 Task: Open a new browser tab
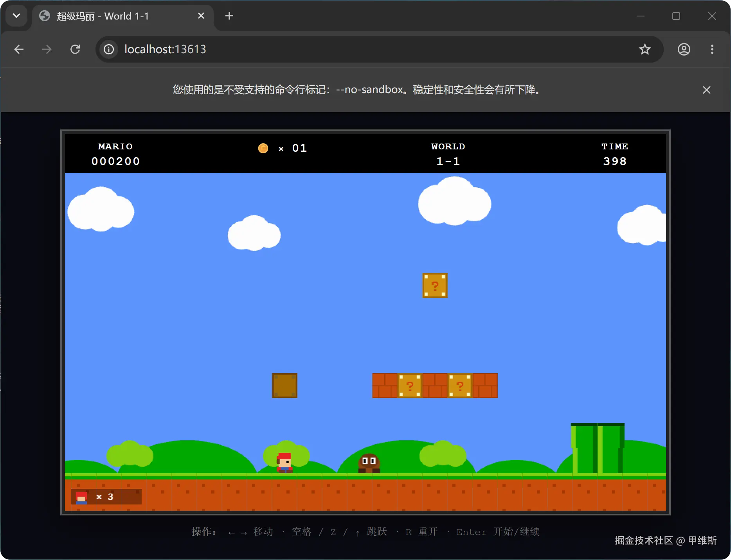click(x=229, y=16)
